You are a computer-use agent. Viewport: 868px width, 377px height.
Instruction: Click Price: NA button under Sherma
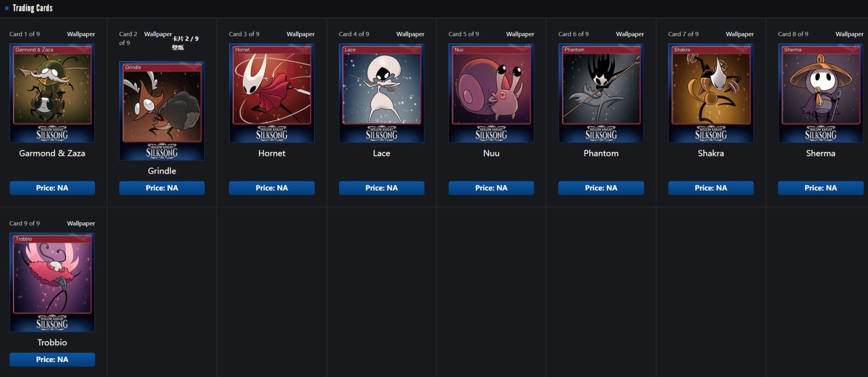point(821,188)
